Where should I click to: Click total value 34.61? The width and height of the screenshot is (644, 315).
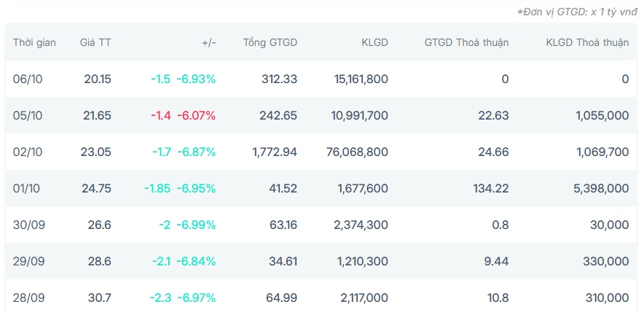pyautogui.click(x=283, y=261)
